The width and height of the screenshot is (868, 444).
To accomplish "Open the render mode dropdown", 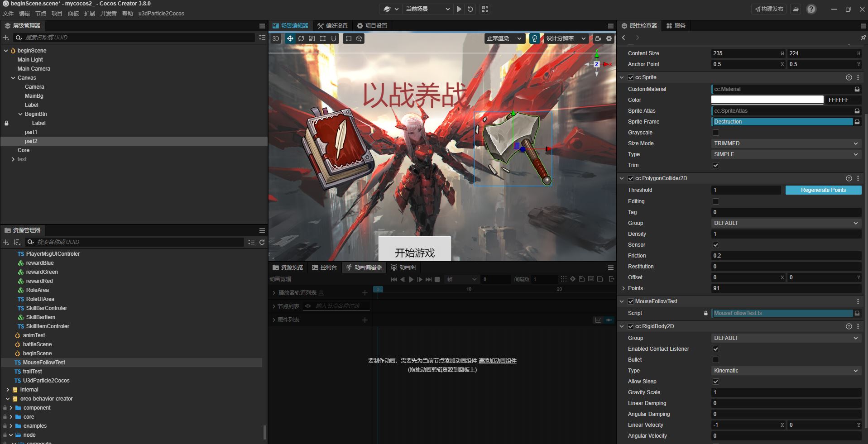I will click(x=505, y=38).
